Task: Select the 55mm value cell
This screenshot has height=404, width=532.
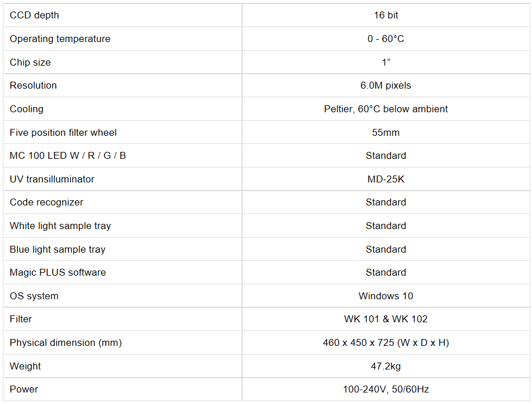Action: [x=386, y=132]
